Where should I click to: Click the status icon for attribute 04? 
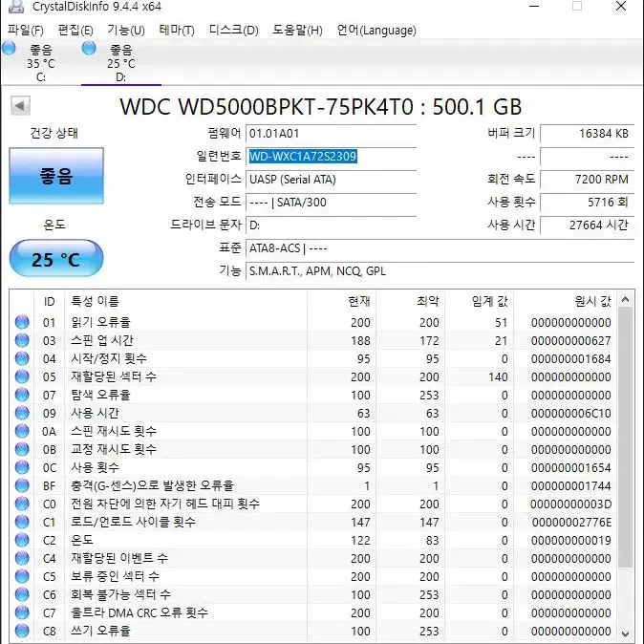coord(22,358)
